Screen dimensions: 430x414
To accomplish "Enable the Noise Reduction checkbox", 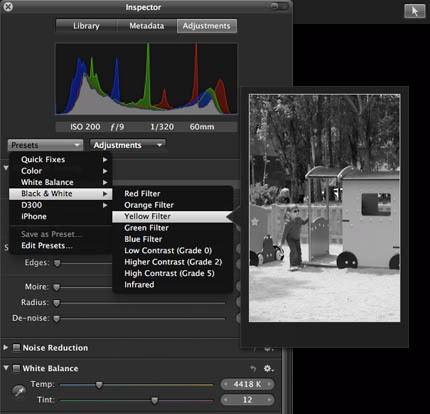I will (x=16, y=348).
